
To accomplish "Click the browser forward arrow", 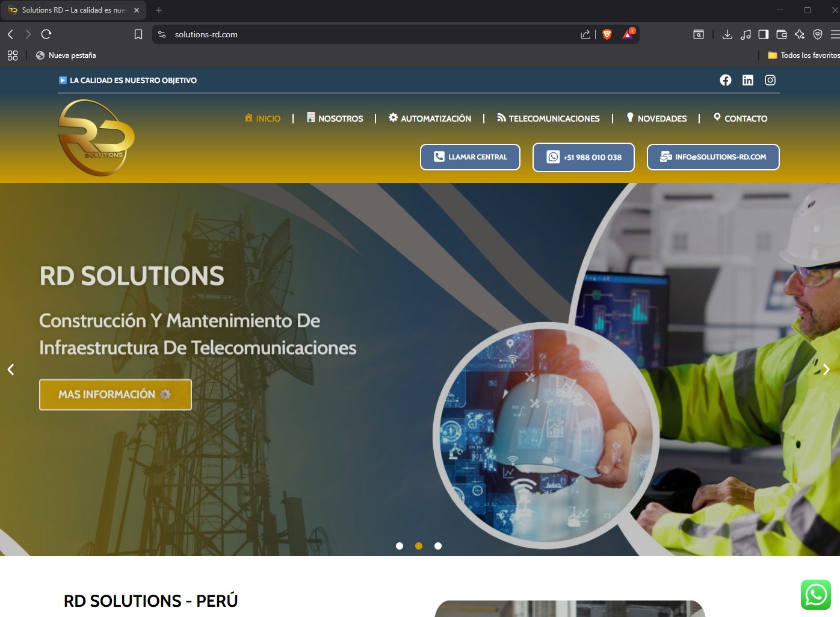I will tap(28, 34).
